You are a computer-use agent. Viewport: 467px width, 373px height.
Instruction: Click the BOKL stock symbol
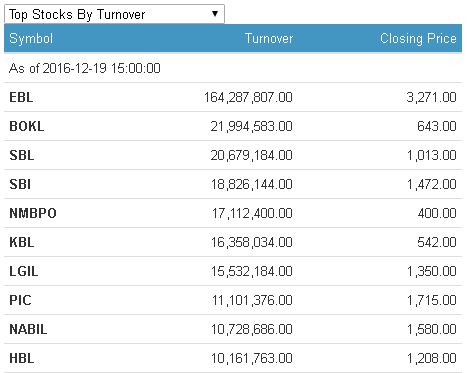(x=27, y=126)
